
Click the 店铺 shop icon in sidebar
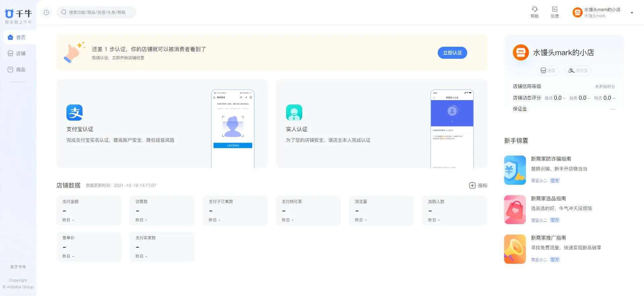tap(10, 53)
